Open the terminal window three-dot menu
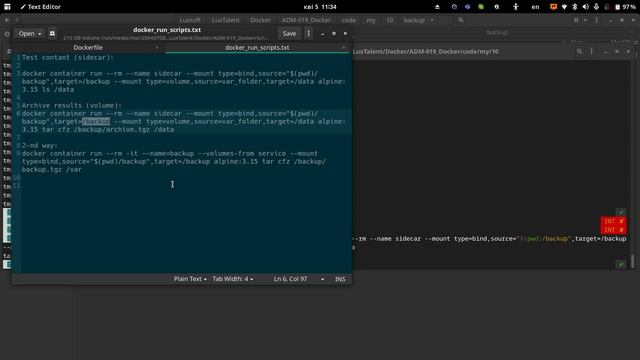The width and height of the screenshot is (640, 360). [591, 51]
